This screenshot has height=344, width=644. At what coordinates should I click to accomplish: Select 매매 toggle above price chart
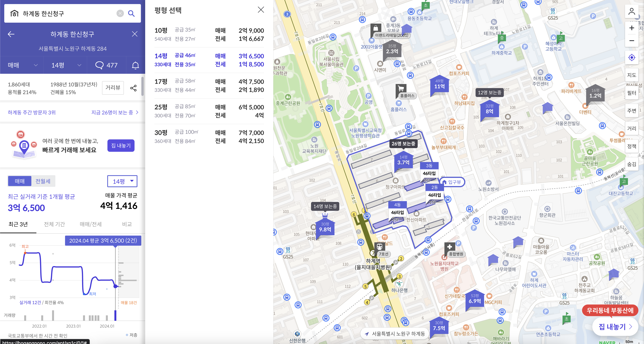click(20, 181)
